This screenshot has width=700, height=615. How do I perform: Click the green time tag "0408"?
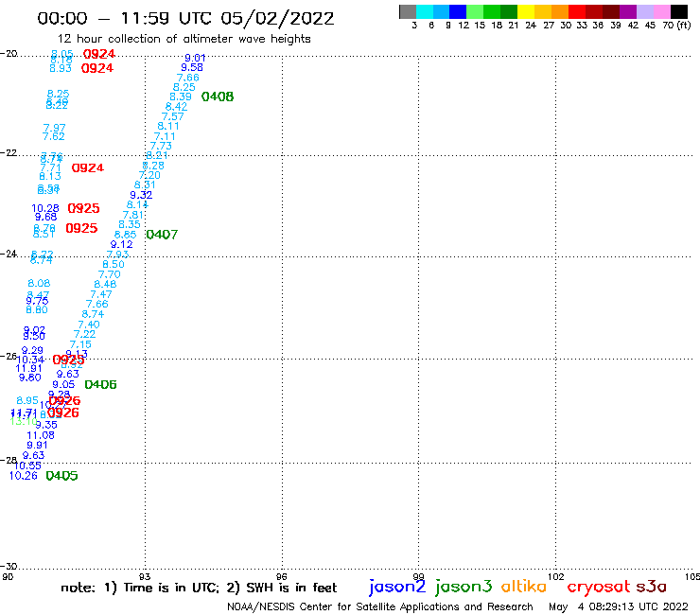[x=218, y=97]
